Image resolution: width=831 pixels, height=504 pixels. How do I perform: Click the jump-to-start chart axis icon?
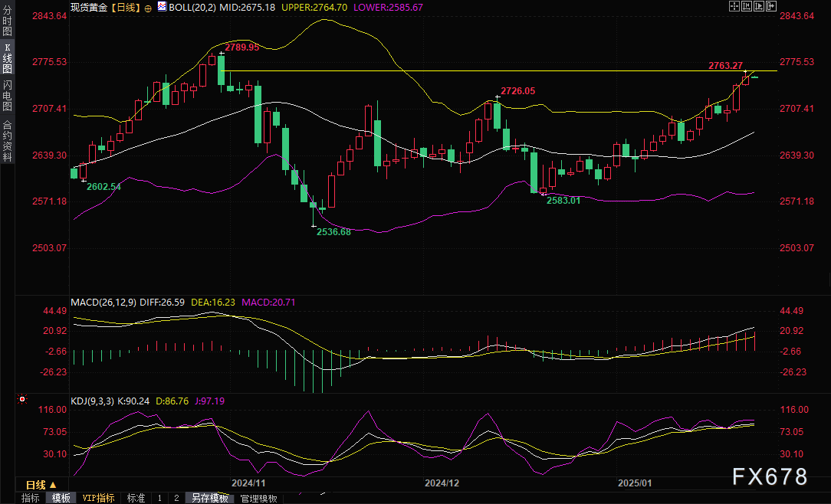pyautogui.click(x=745, y=6)
